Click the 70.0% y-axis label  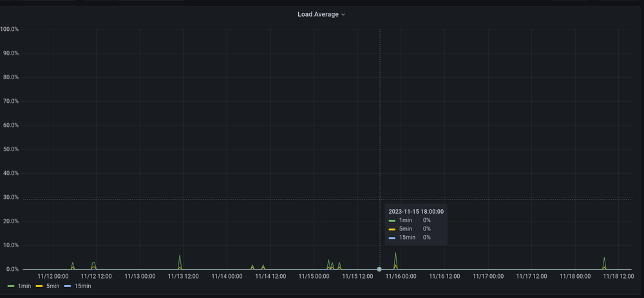11,102
